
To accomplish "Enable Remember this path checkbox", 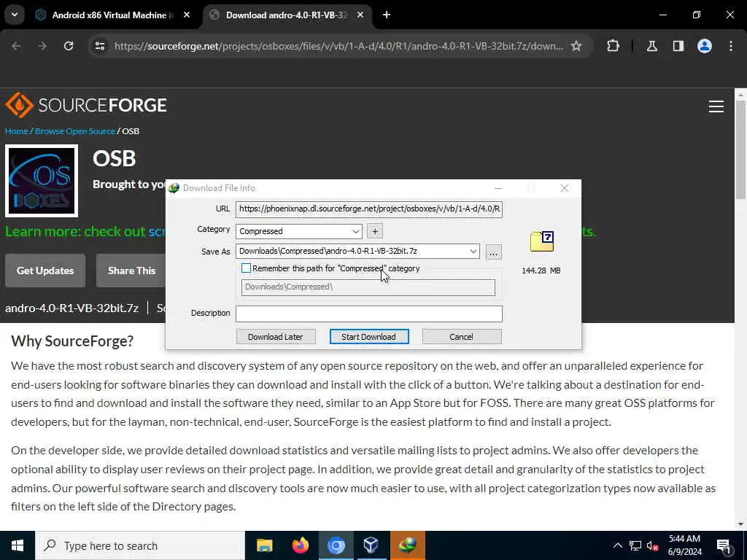I will pyautogui.click(x=246, y=268).
